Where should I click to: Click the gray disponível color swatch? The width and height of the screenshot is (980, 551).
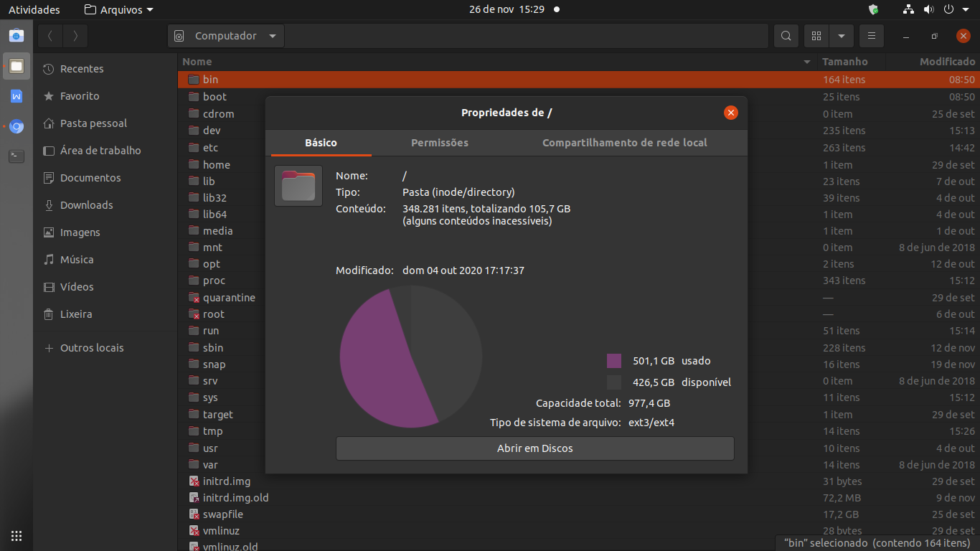[x=613, y=382]
